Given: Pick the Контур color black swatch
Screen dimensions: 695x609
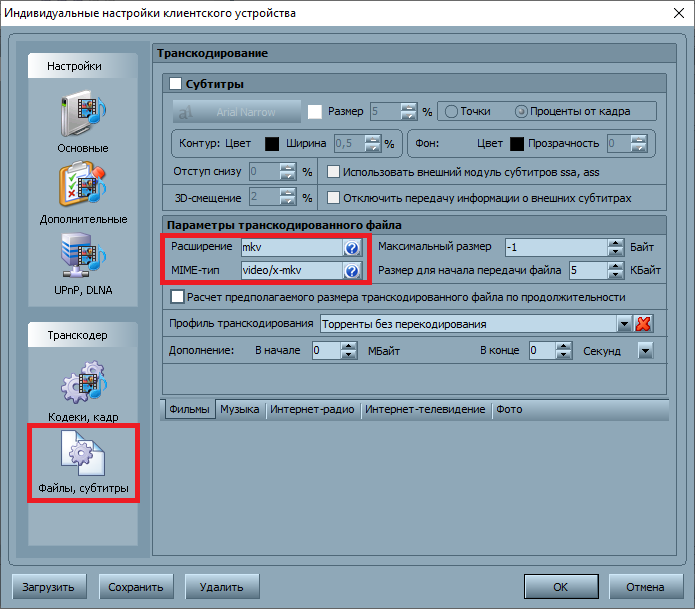Looking at the screenshot, I should click(271, 144).
